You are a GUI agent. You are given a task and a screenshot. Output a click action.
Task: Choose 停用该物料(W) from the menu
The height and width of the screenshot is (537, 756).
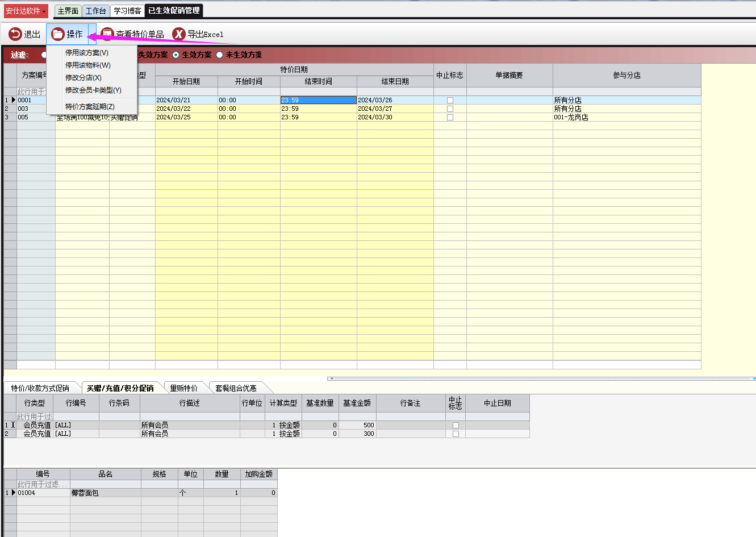point(87,65)
